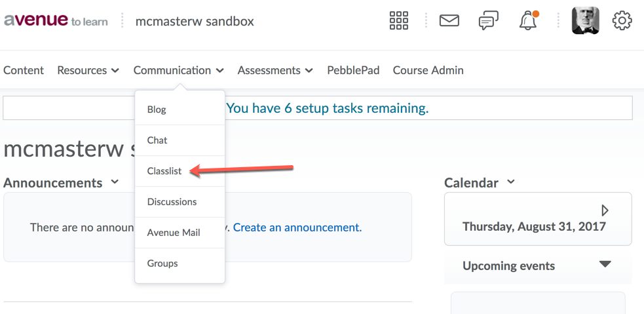
Task: Open the 6 setup tasks remaining link
Action: point(327,108)
